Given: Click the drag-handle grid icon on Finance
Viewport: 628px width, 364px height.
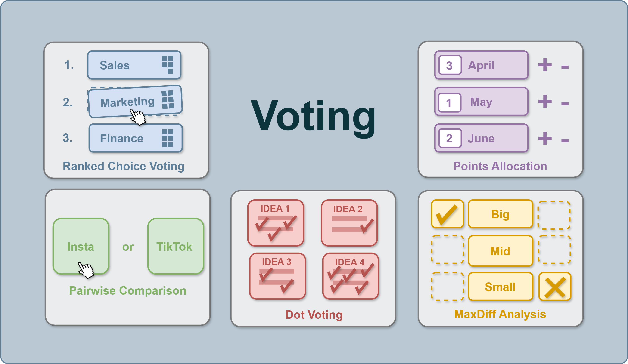Looking at the screenshot, I should click(x=168, y=138).
